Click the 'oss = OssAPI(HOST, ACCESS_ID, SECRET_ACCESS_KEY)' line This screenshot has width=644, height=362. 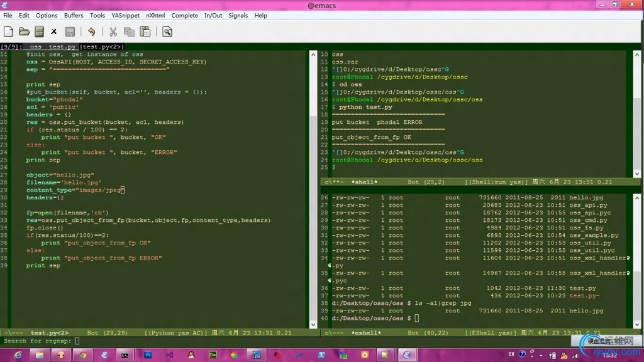point(116,62)
